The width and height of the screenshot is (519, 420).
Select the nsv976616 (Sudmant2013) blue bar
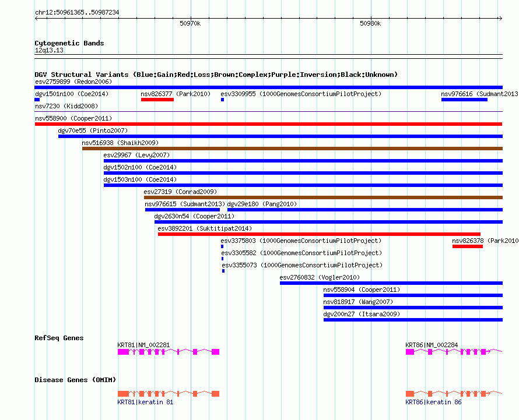coord(464,100)
